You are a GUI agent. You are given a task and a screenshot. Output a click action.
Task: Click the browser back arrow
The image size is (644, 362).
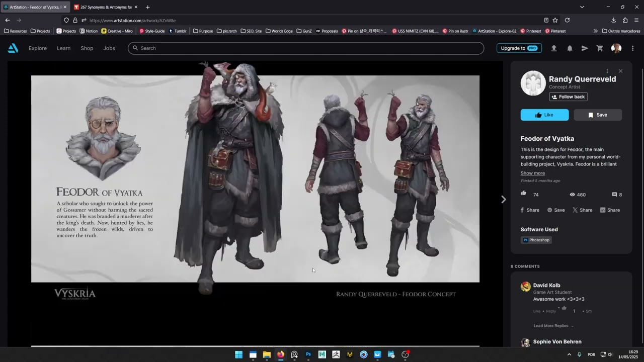point(8,20)
